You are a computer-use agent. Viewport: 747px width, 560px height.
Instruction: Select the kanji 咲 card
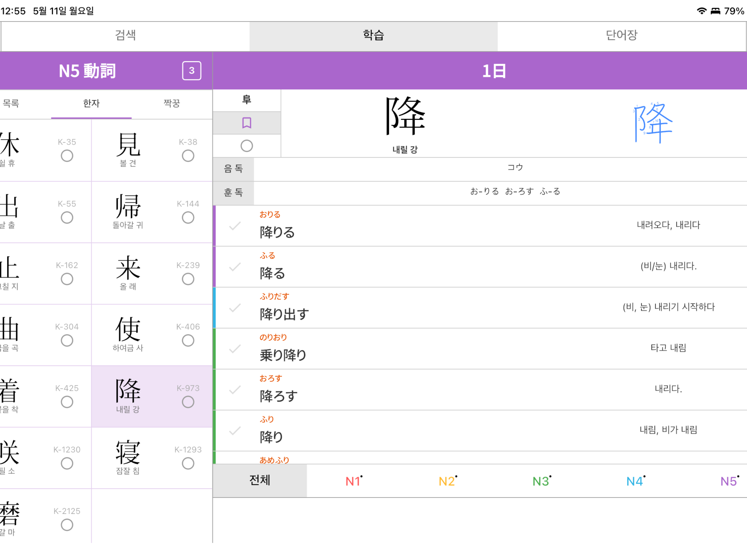click(45, 458)
